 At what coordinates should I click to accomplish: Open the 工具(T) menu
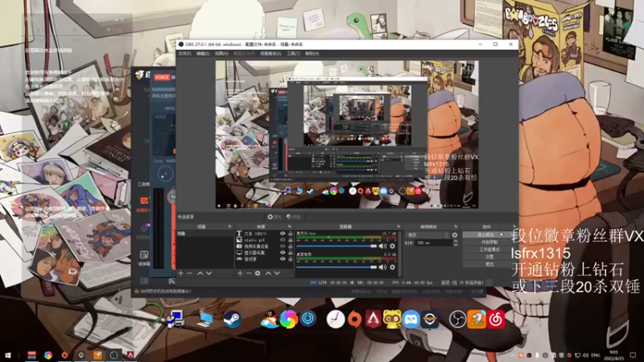pyautogui.click(x=293, y=54)
